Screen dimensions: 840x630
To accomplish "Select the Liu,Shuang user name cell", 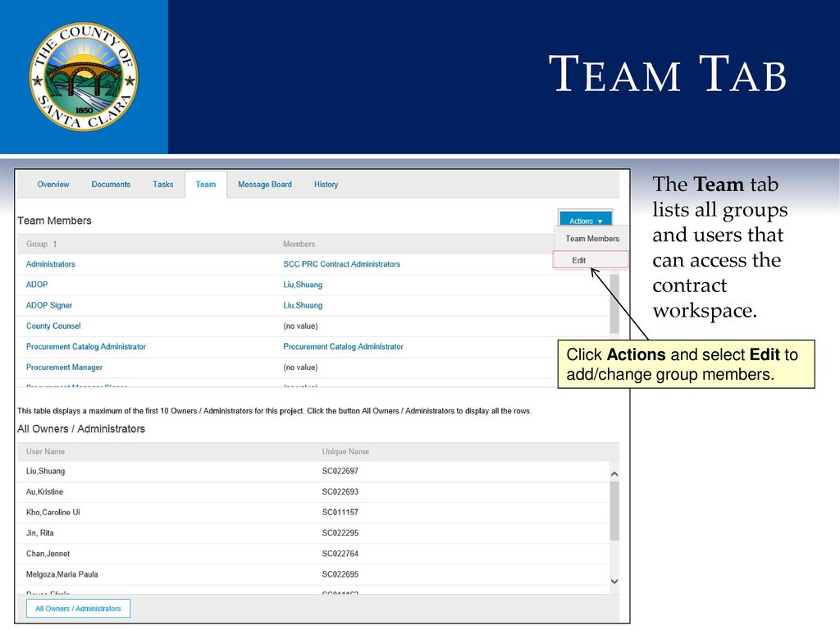I will click(x=46, y=471).
